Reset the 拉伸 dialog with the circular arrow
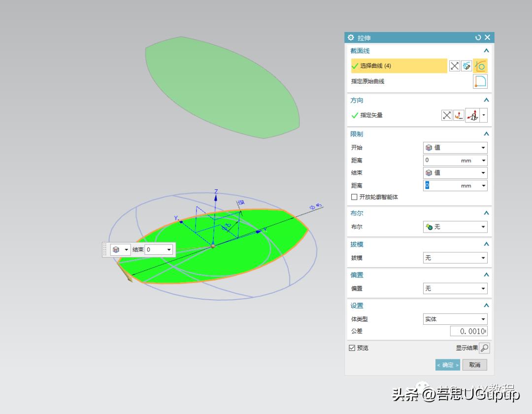 click(478, 37)
